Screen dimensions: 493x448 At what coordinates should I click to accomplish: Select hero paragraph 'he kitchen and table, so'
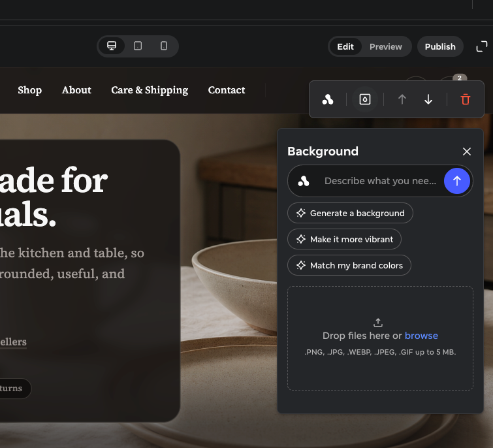[x=72, y=253]
